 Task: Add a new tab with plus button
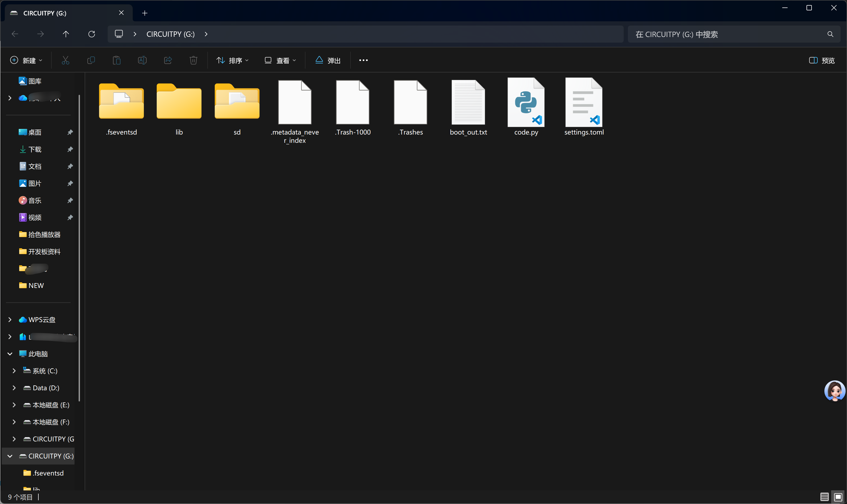coord(145,13)
